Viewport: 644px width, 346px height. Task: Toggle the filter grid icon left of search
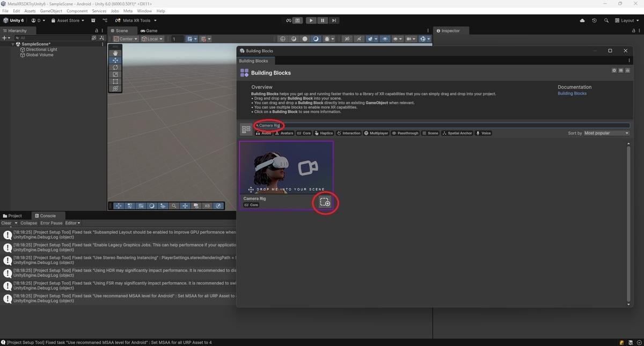coord(246,129)
